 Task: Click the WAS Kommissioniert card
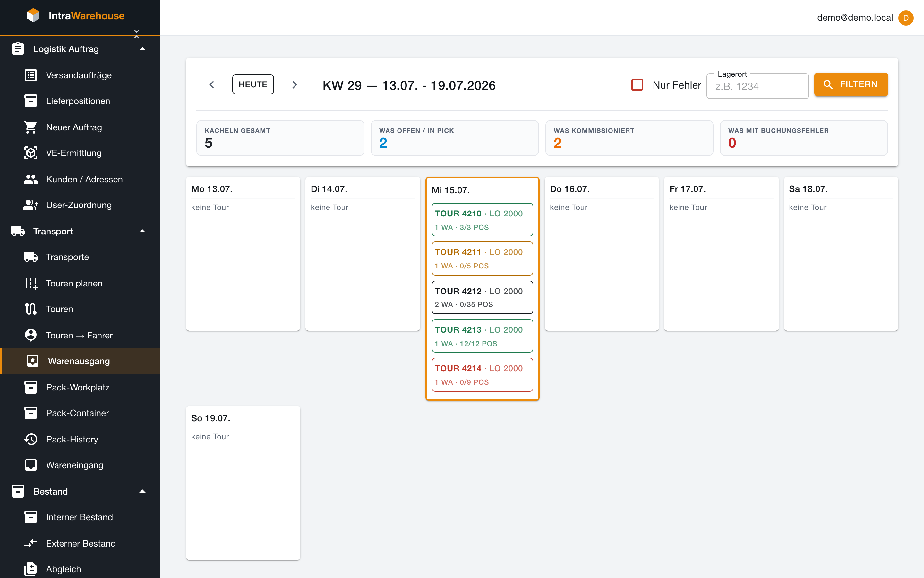click(x=629, y=138)
